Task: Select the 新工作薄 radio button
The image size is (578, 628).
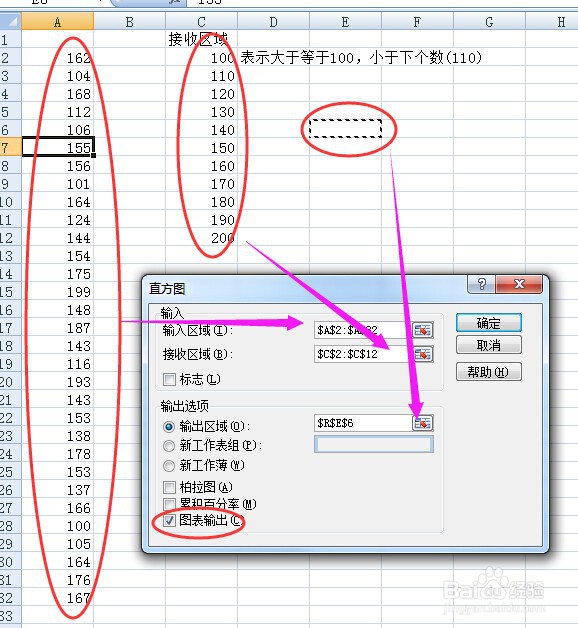Action: tap(169, 465)
